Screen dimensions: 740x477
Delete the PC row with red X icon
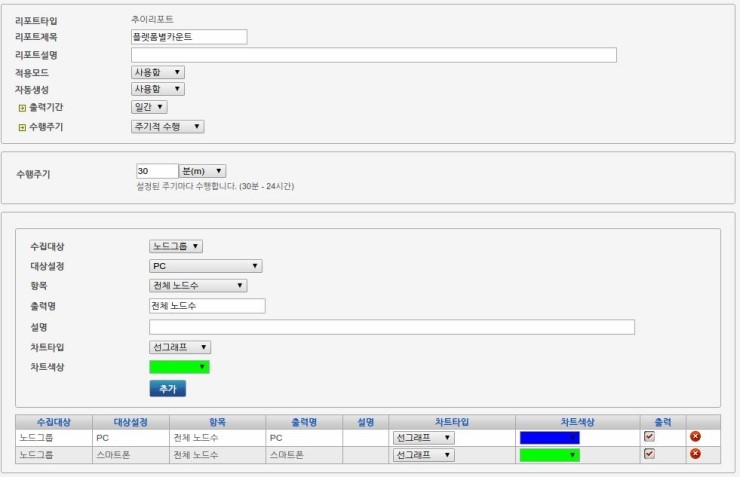click(x=695, y=437)
